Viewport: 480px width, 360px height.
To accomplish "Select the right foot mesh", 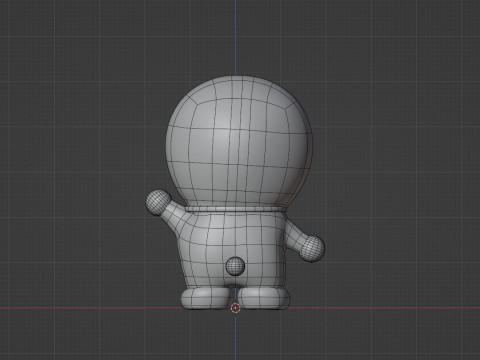I will coord(264,298).
